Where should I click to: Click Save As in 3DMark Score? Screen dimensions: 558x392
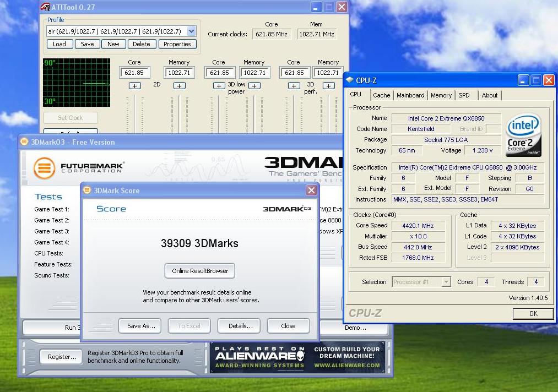point(141,326)
